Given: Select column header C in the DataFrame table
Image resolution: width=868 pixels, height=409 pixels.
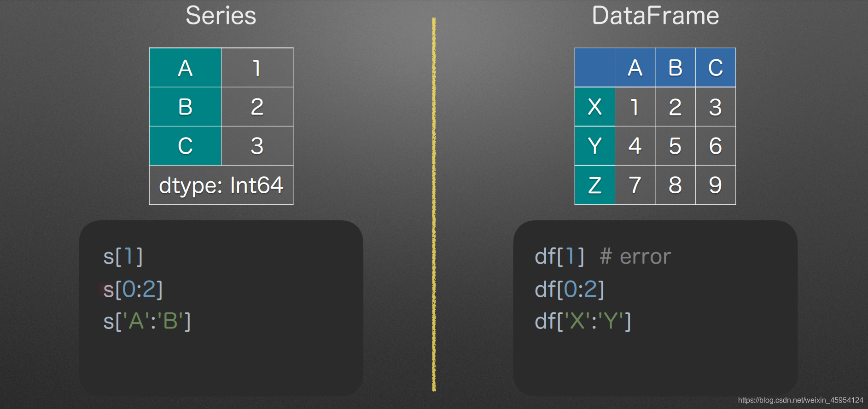Looking at the screenshot, I should 715,68.
